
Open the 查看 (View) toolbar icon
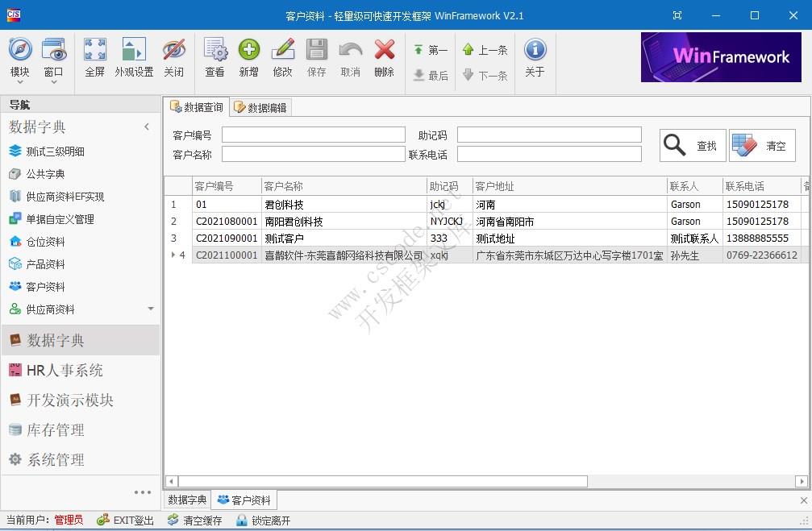click(x=214, y=56)
